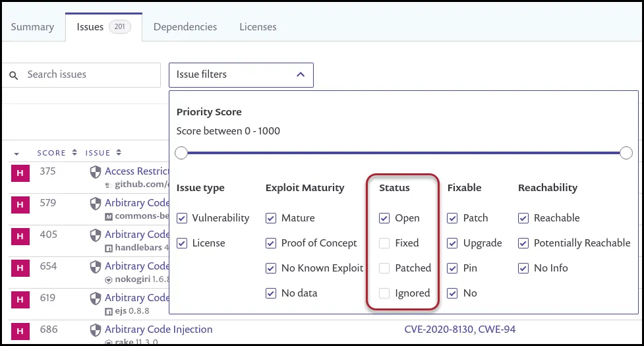The height and width of the screenshot is (346, 644).
Task: Click the npm icon next to ejs 0.8.8
Action: point(108,312)
